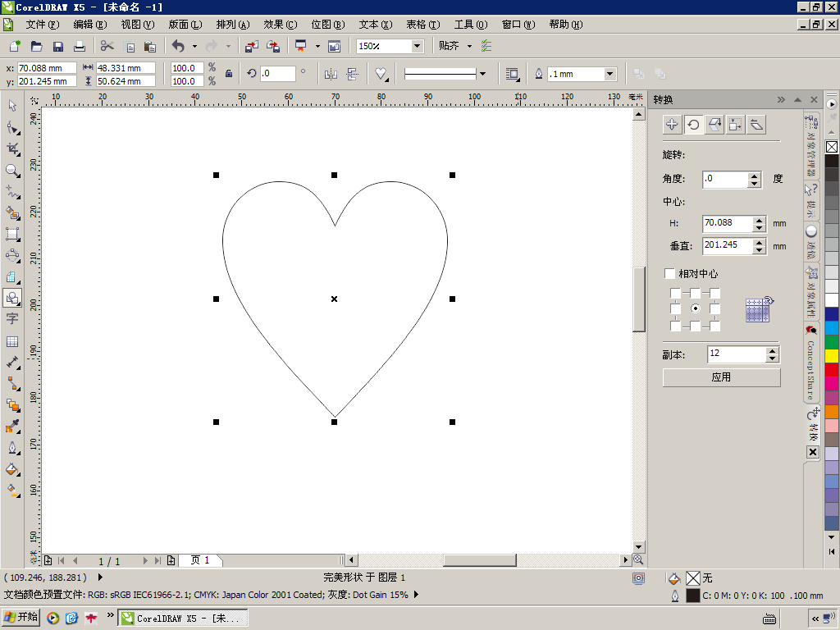
Task: Open the 编辑(E) menu
Action: pos(90,24)
